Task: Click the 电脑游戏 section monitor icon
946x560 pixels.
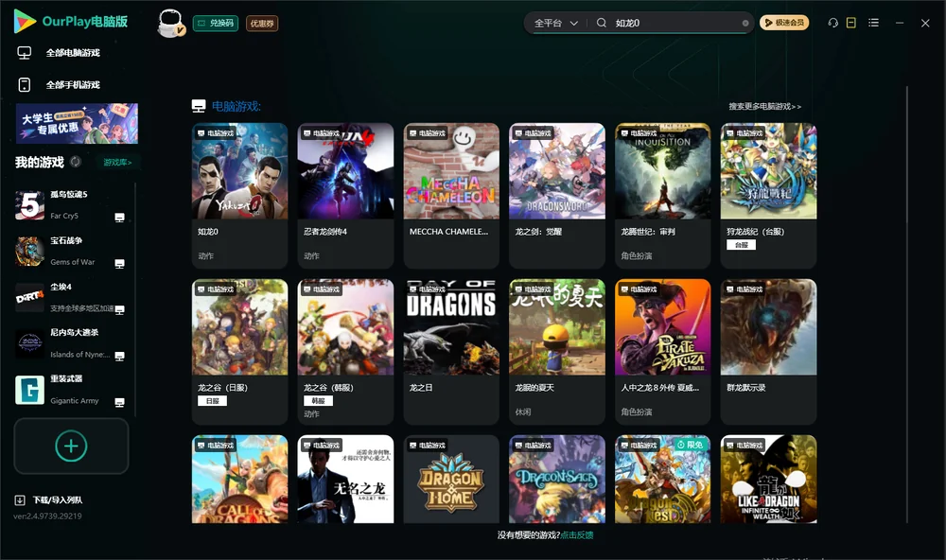Action: click(199, 106)
